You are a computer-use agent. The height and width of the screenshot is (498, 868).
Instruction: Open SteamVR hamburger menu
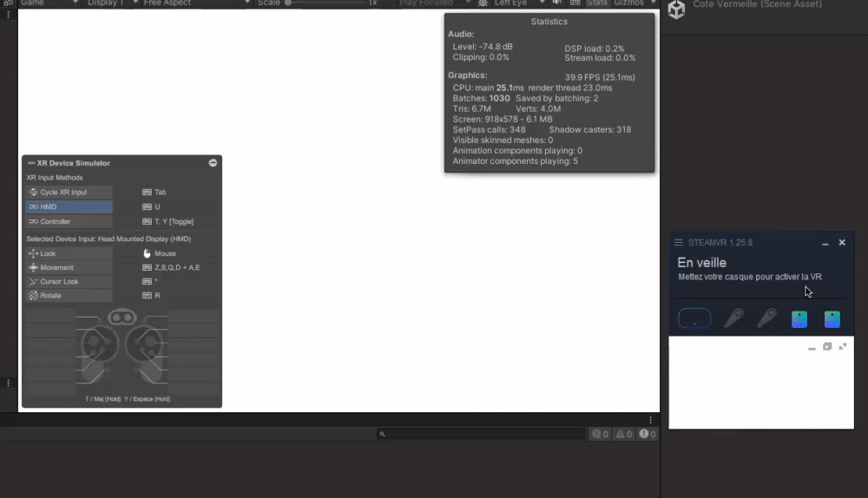pos(678,242)
